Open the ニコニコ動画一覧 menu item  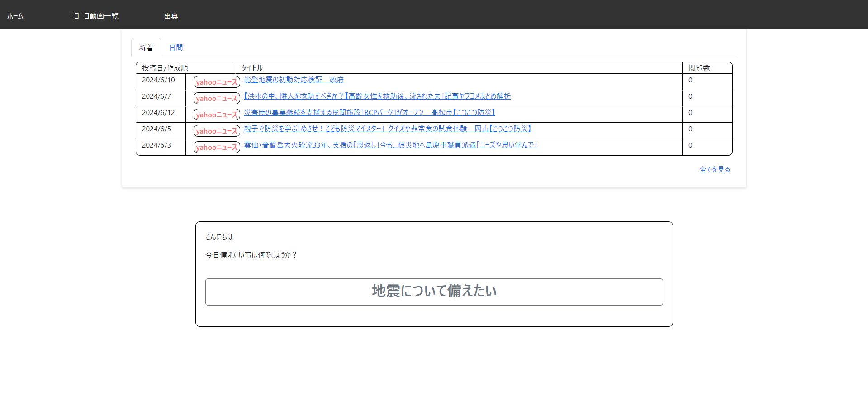93,14
